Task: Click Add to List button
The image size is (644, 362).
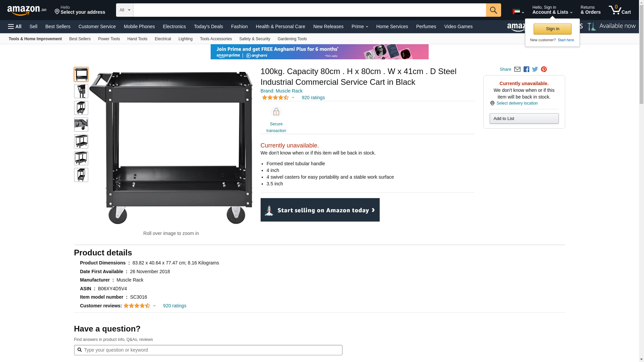Action: pos(524,119)
